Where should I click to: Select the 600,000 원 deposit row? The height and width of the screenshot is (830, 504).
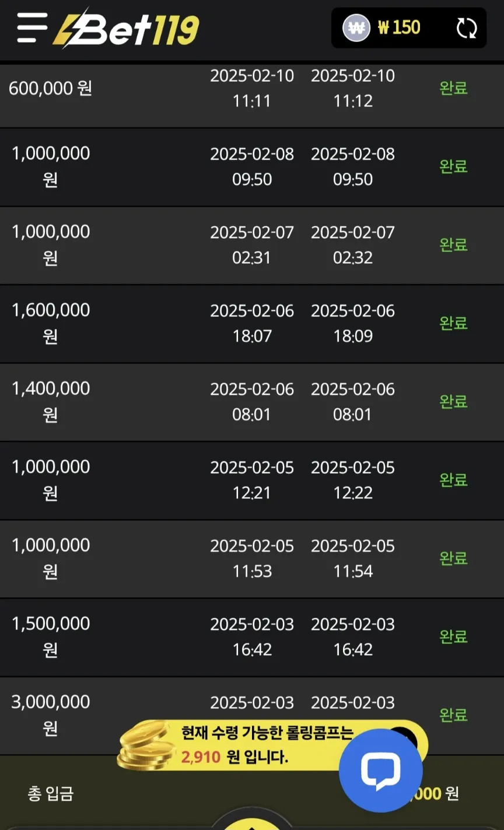click(252, 89)
